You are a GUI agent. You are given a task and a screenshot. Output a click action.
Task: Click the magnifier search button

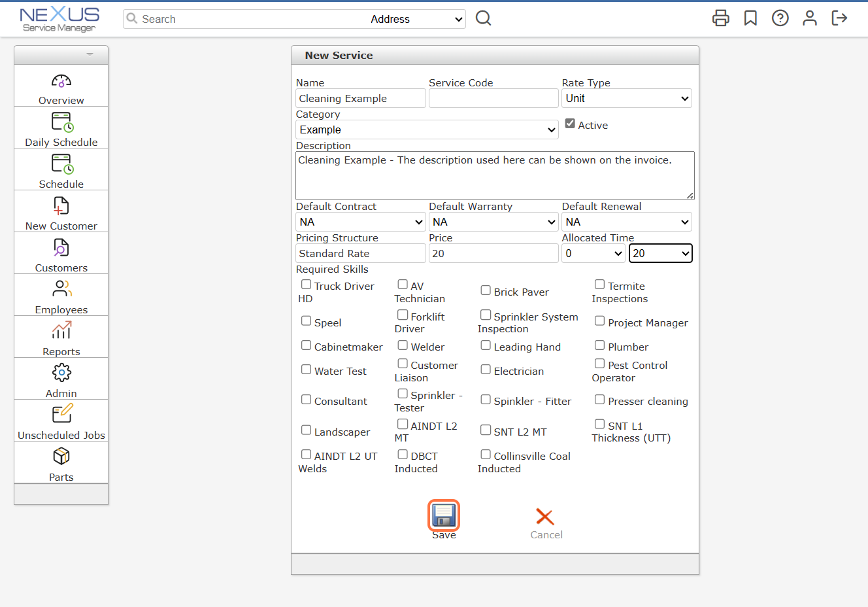484,18
